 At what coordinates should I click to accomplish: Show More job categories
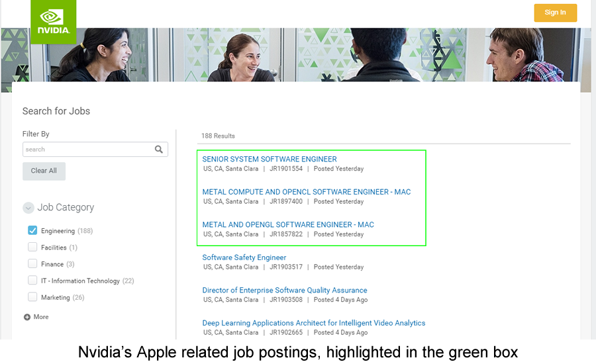40,317
